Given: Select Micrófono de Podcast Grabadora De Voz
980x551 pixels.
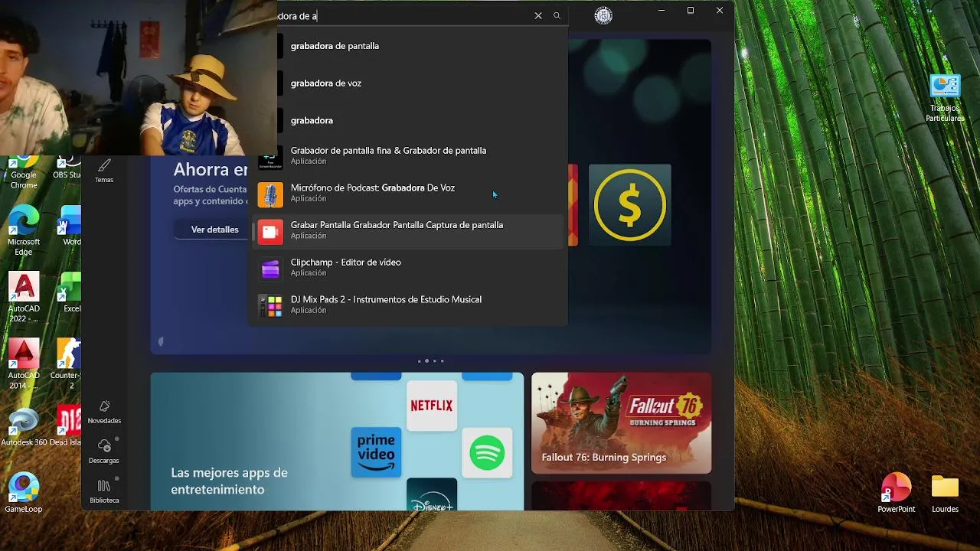Looking at the screenshot, I should point(409,193).
